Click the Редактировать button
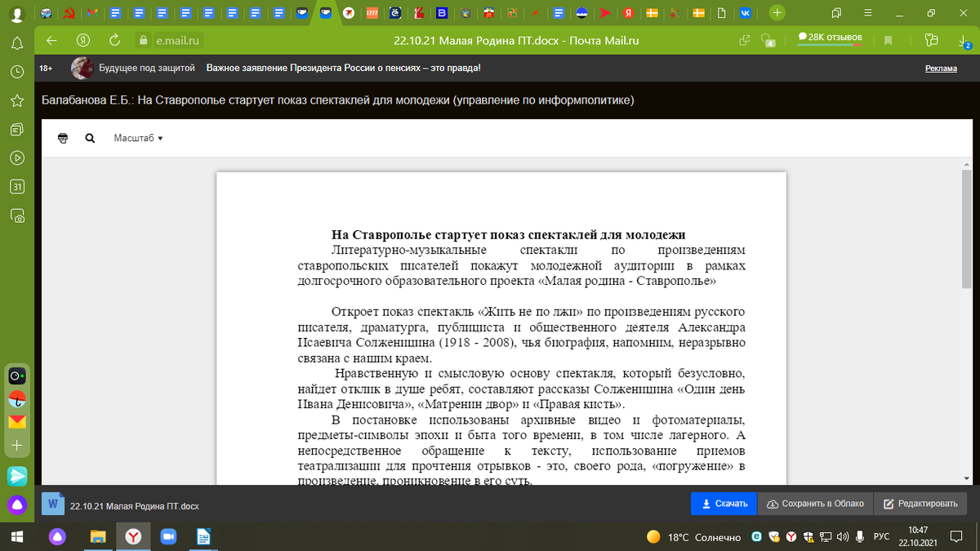 coord(921,504)
